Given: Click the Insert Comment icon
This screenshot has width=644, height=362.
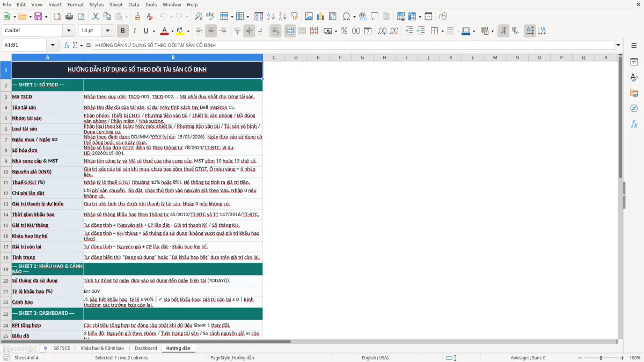Looking at the screenshot, I should click(x=375, y=17).
